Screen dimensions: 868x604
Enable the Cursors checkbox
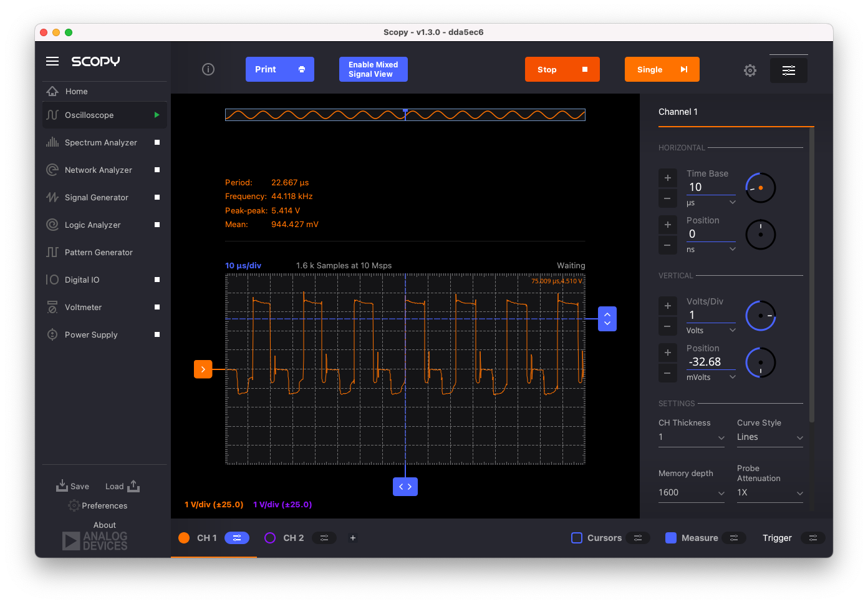(x=577, y=538)
